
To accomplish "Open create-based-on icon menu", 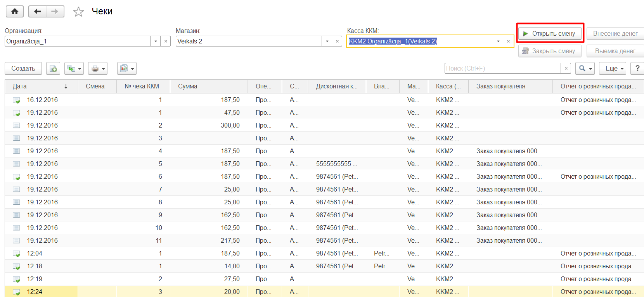I will coord(74,69).
